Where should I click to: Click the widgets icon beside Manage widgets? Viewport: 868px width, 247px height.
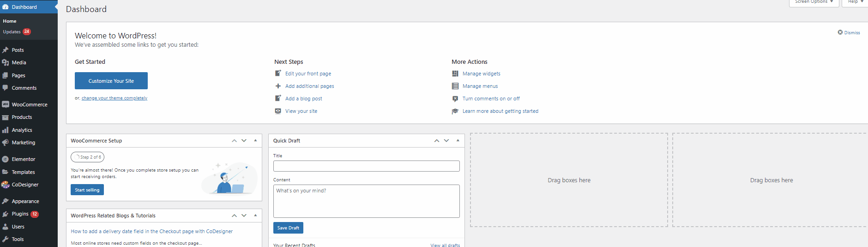(x=455, y=74)
